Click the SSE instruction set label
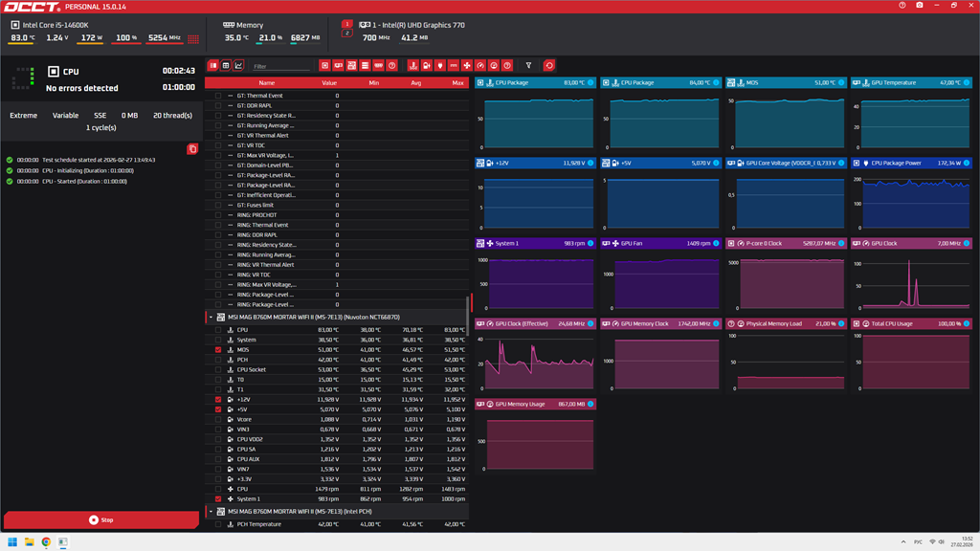This screenshot has height=551, width=980. (x=100, y=116)
